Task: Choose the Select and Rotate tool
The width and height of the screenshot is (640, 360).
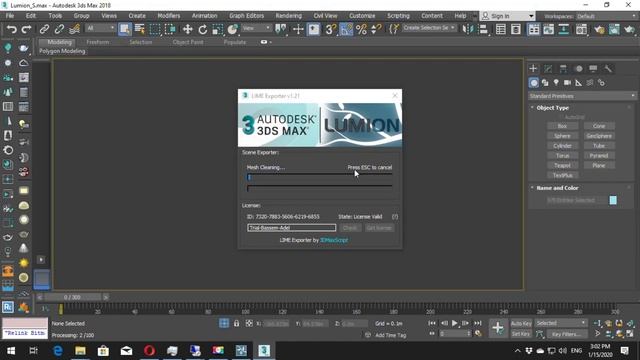Action: 202,29
